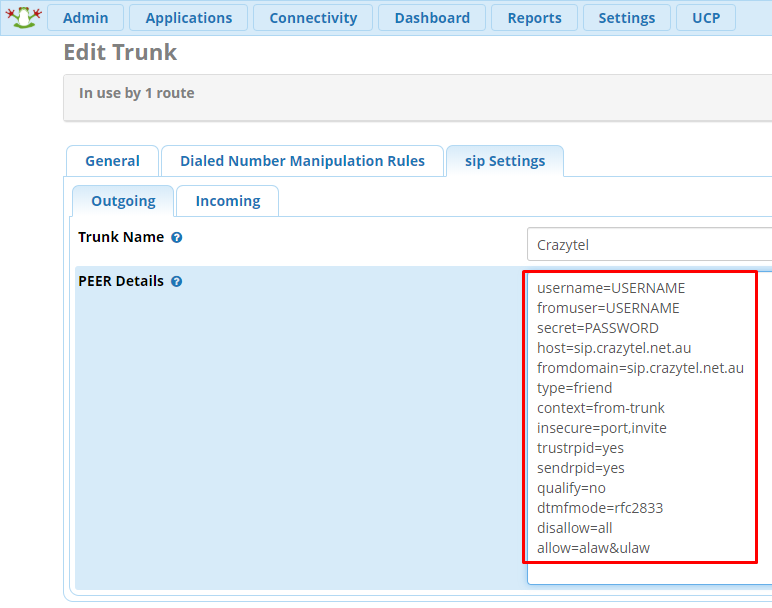Open the Dialed Number Manipulation Rules tab
This screenshot has width=772, height=608.
click(302, 161)
